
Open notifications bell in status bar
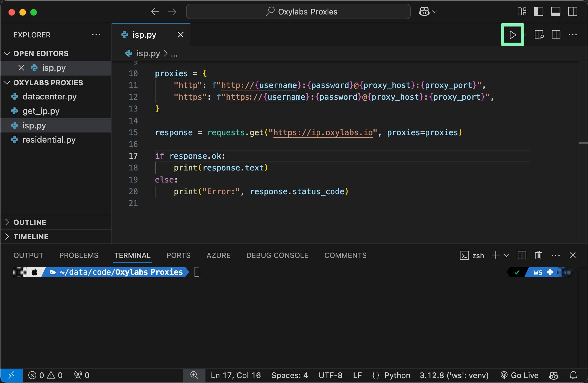click(573, 375)
